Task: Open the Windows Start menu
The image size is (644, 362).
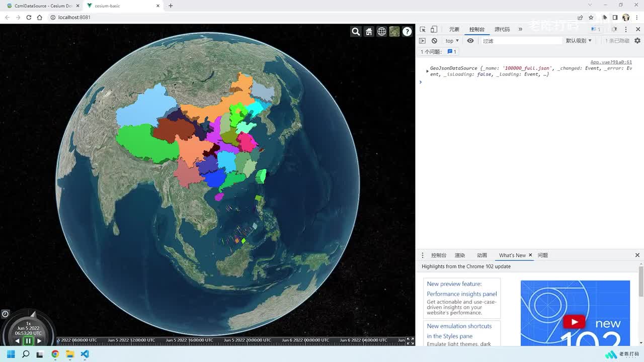Action: coord(11,354)
